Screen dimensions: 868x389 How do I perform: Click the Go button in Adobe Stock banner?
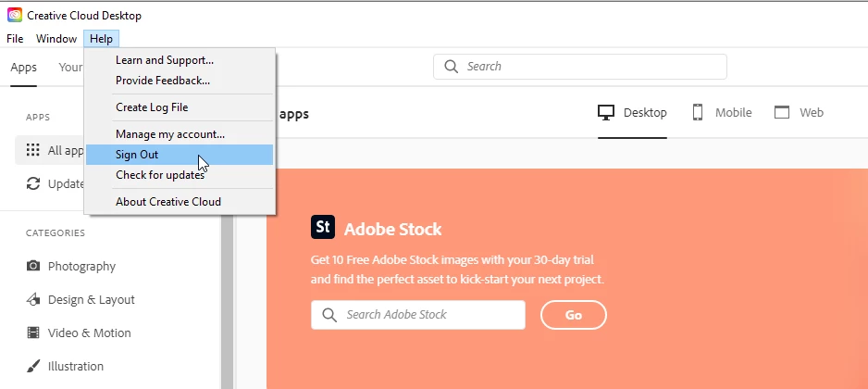(574, 315)
